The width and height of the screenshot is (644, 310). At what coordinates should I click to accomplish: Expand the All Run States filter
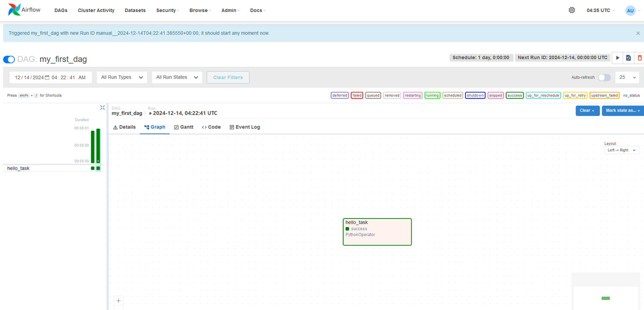pos(177,77)
